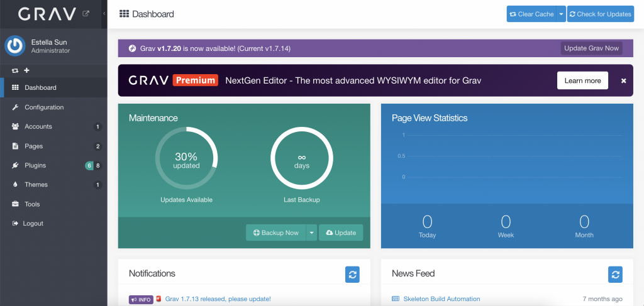
Task: Click the Accounts users icon
Action: coord(15,126)
